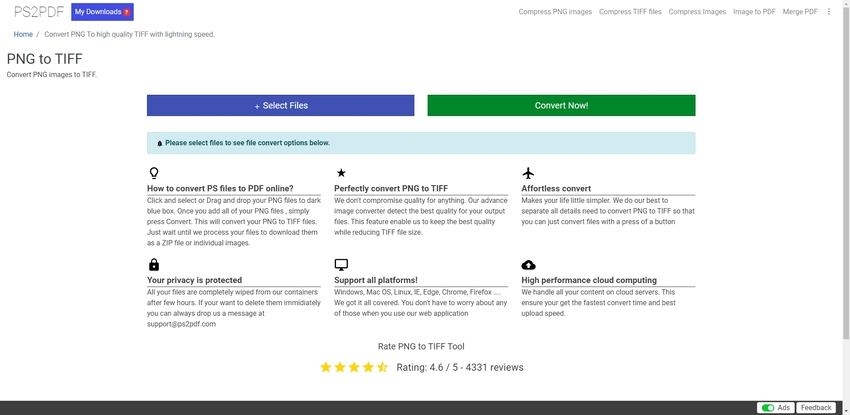This screenshot has width=850, height=415.
Task: Follow the Home breadcrumb link
Action: [22, 34]
